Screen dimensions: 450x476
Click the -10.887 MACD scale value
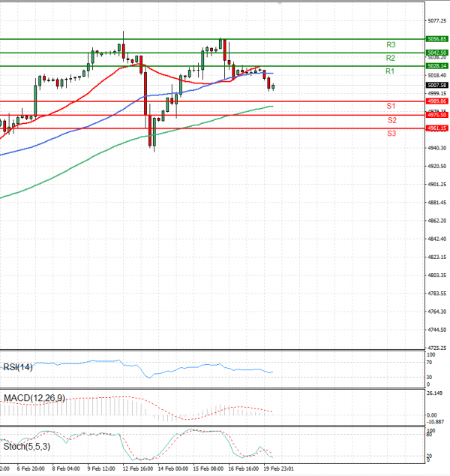(436, 422)
